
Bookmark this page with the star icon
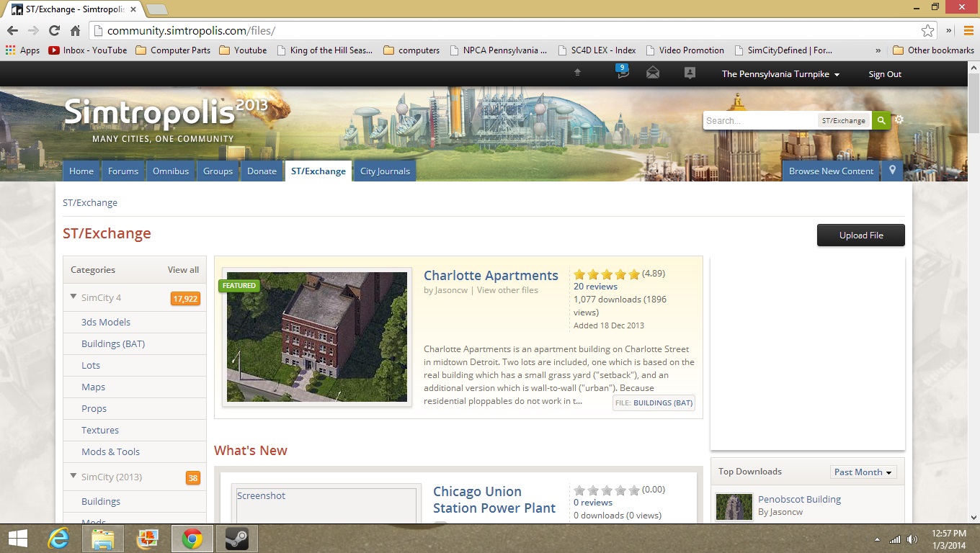coord(927,30)
